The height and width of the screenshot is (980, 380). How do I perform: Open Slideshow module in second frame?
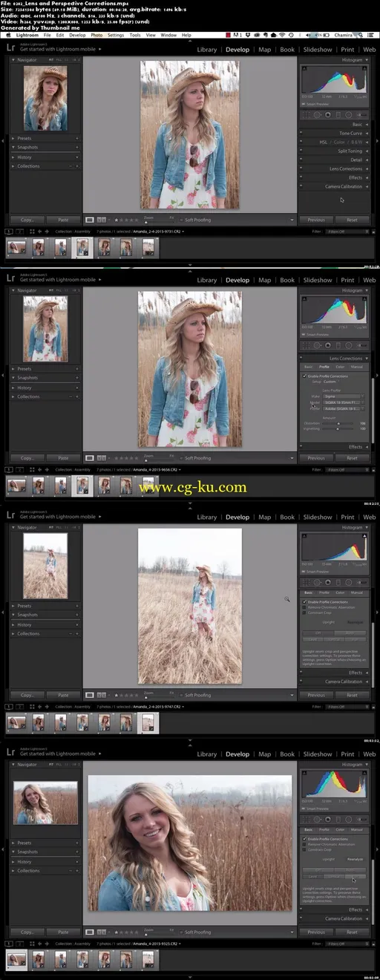318,281
